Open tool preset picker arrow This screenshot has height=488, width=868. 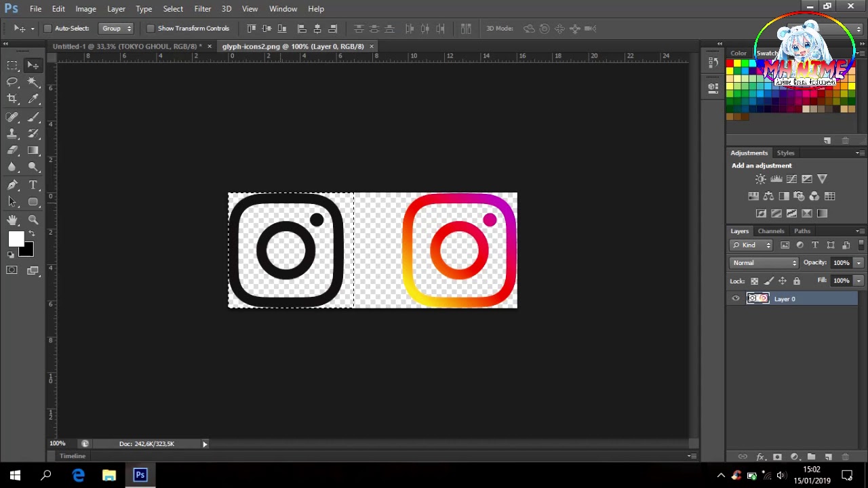[32, 28]
